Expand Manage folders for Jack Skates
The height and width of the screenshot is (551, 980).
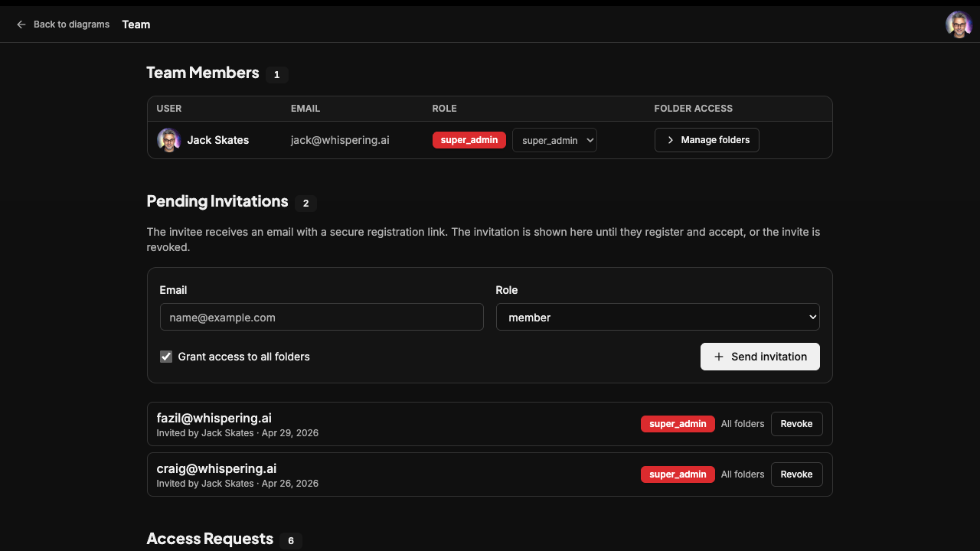707,140
